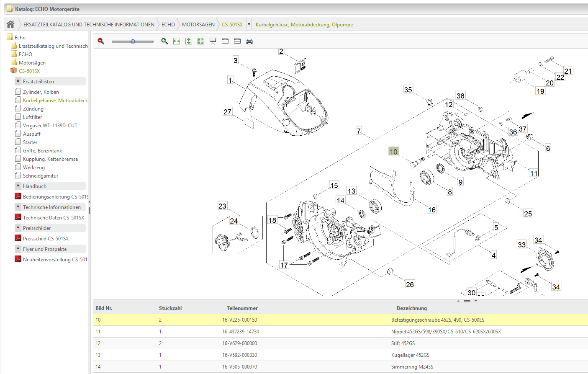Open the Zylinder, Kolben parts list
This screenshot has width=588, height=374.
click(41, 92)
